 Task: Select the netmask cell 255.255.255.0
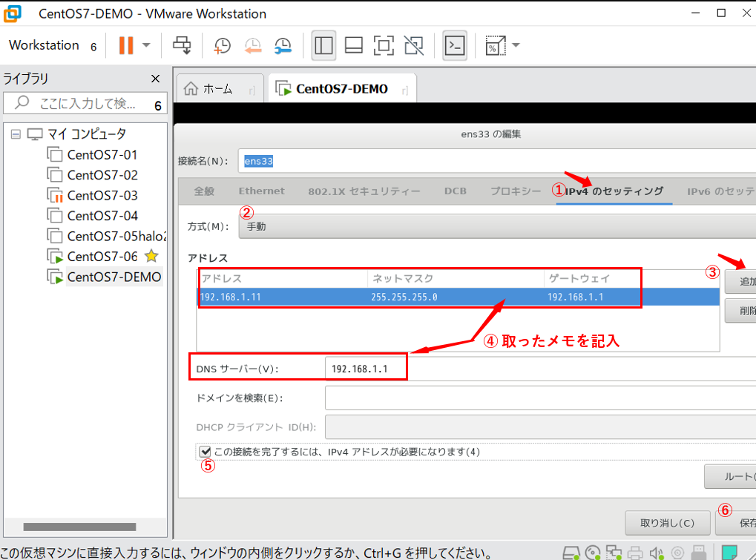(x=404, y=297)
